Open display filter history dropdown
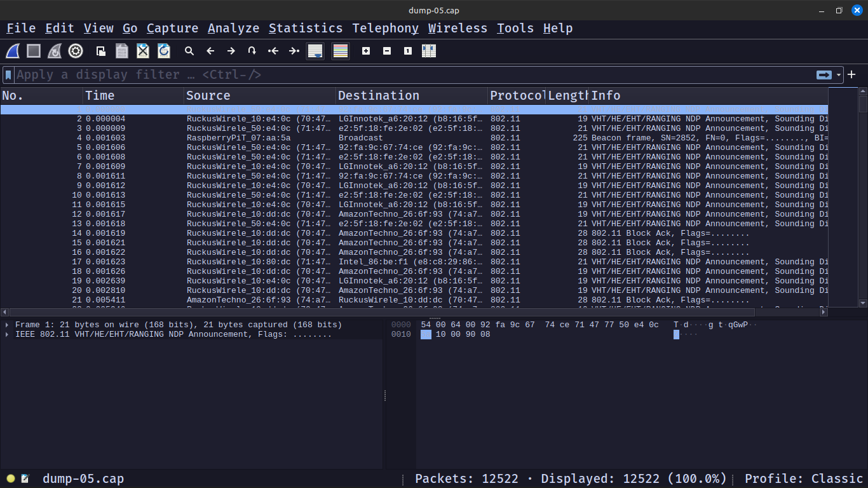The height and width of the screenshot is (488, 868). coord(839,75)
